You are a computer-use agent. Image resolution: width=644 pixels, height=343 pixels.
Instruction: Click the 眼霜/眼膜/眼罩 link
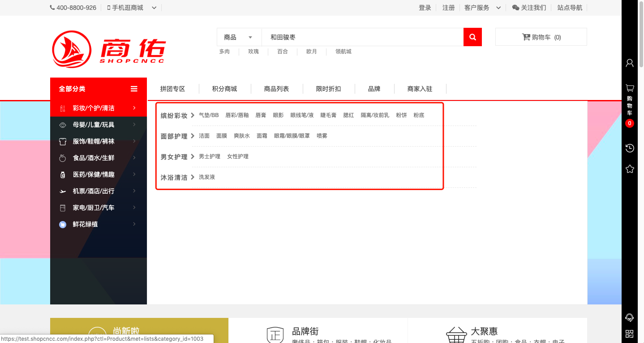(292, 136)
